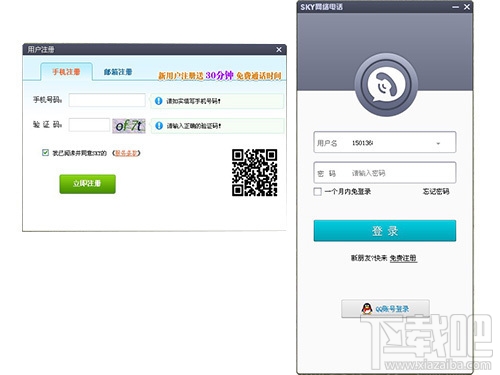
Task: Click the blue 登录 button
Action: pos(385,231)
